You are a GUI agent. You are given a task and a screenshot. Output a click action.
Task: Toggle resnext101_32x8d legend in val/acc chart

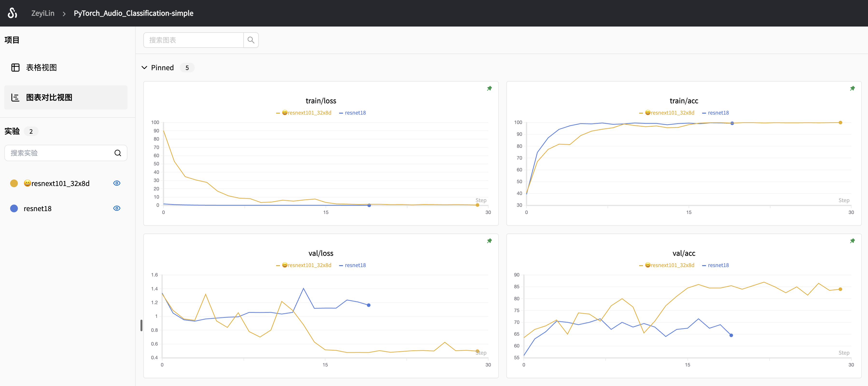coord(666,265)
